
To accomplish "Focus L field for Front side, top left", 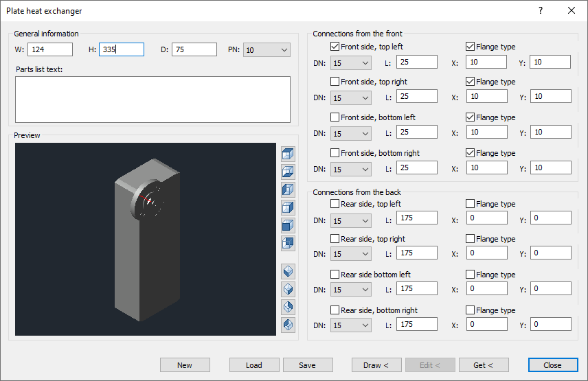I will click(417, 62).
